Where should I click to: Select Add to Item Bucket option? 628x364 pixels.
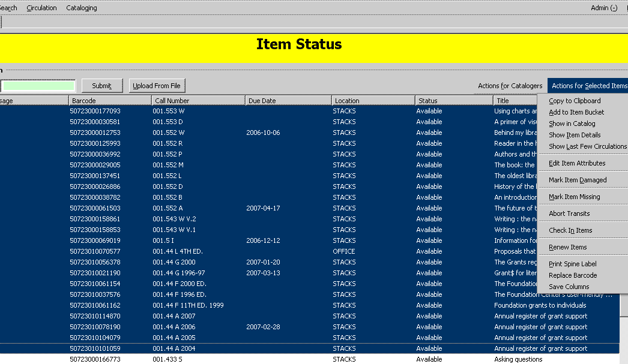point(576,112)
